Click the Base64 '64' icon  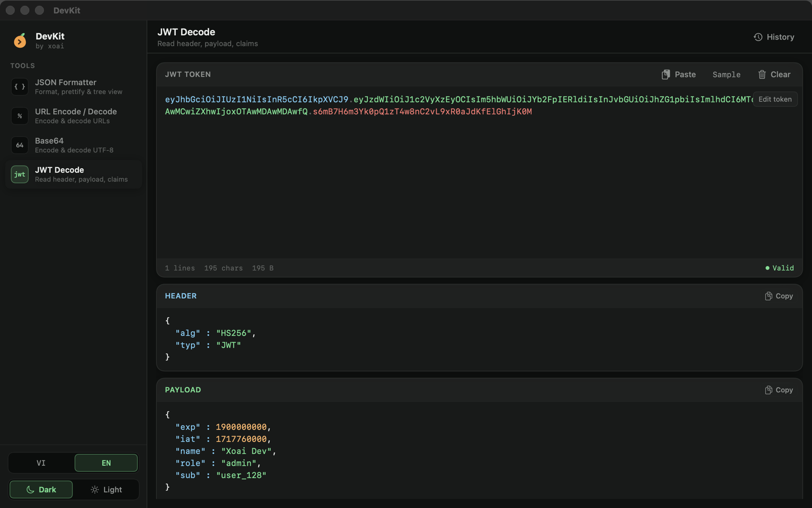click(20, 145)
